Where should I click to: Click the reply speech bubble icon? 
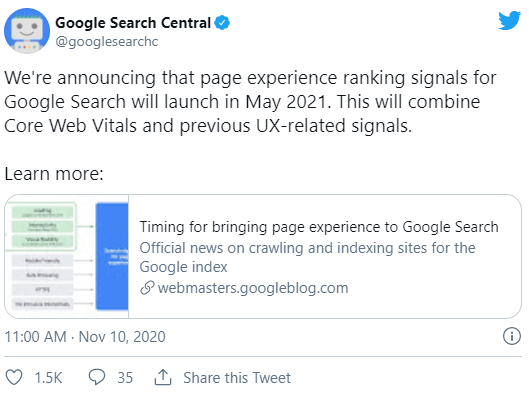pyautogui.click(x=97, y=377)
